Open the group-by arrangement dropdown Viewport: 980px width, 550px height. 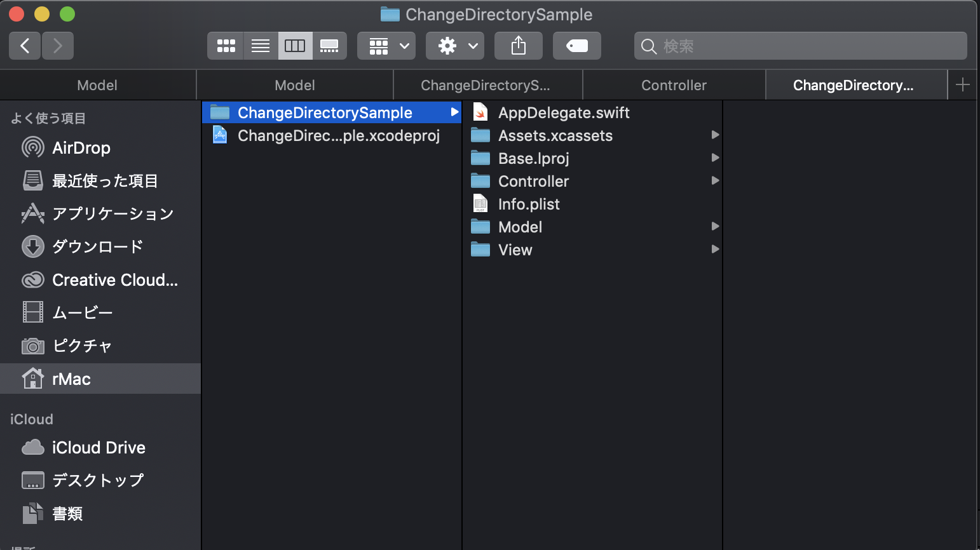tap(386, 46)
